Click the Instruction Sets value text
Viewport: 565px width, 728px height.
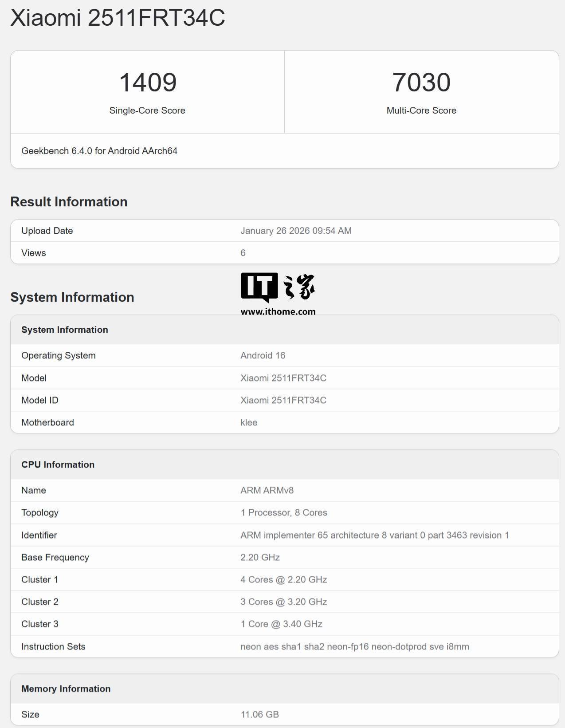coord(355,646)
